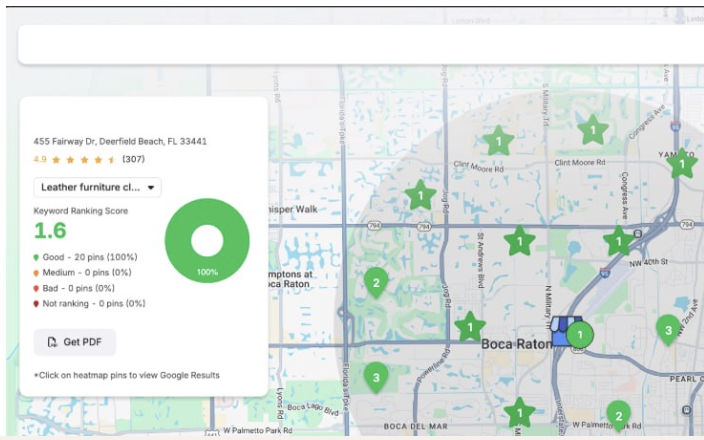
Task: Click the star pin left of the Boca Raton label
Action: point(470,327)
